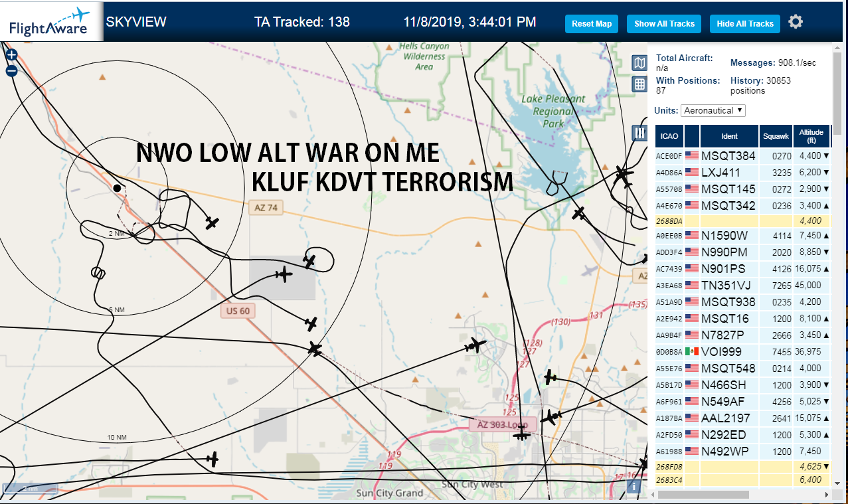Screen dimensions: 848x504
Task: Open the map layer selector icon
Action: [x=639, y=63]
